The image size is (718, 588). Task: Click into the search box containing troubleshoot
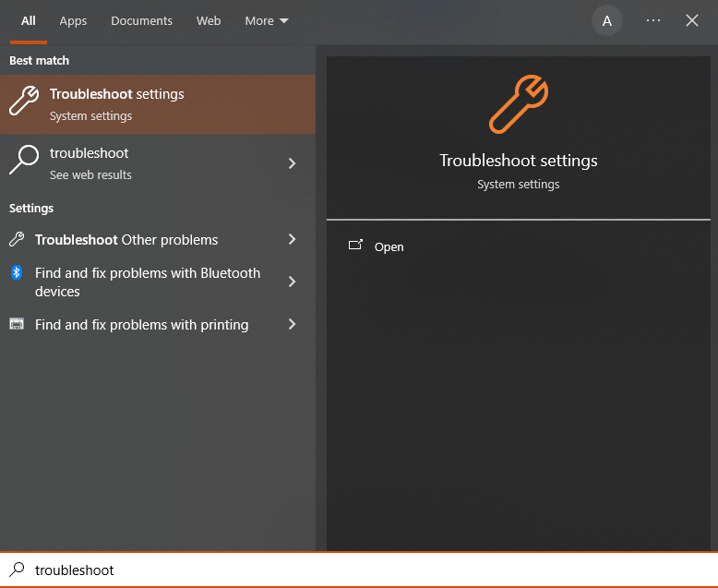pyautogui.click(x=359, y=570)
